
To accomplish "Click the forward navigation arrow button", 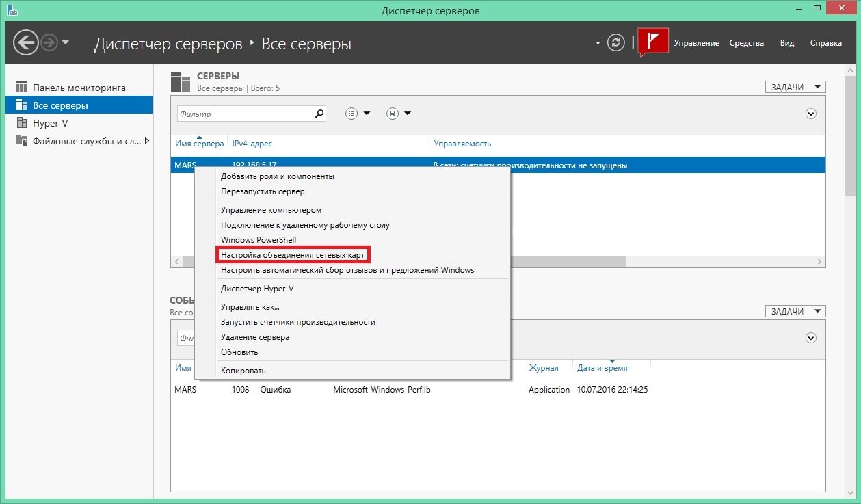I will coord(49,43).
